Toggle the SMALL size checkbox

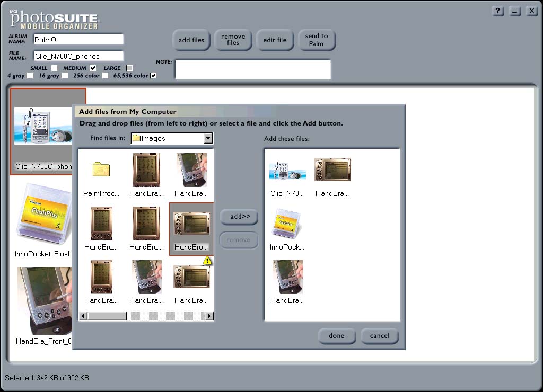point(55,68)
